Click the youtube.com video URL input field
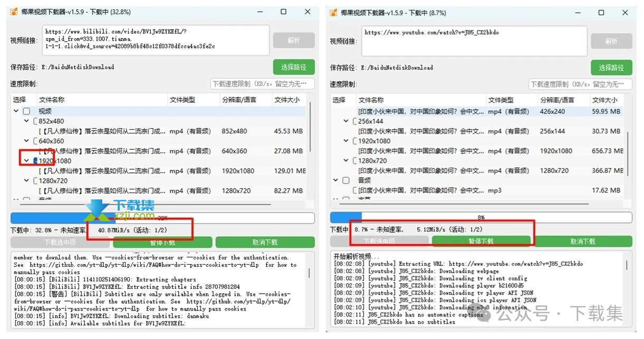Screen dimensions: 644x339 [x=474, y=41]
